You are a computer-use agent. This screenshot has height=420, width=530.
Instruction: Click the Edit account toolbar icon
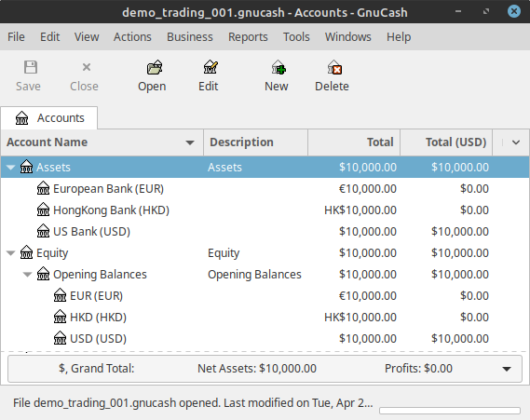point(211,67)
